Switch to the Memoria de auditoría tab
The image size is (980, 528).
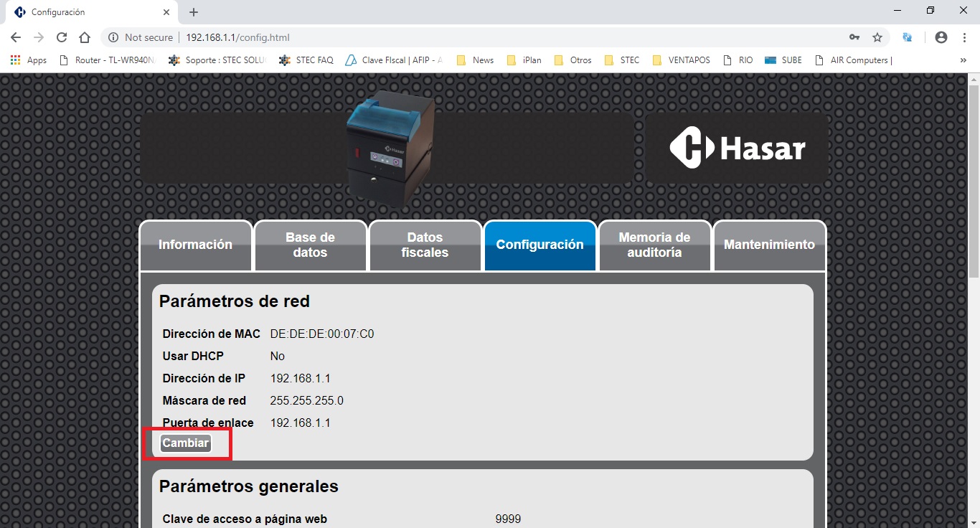tap(654, 245)
